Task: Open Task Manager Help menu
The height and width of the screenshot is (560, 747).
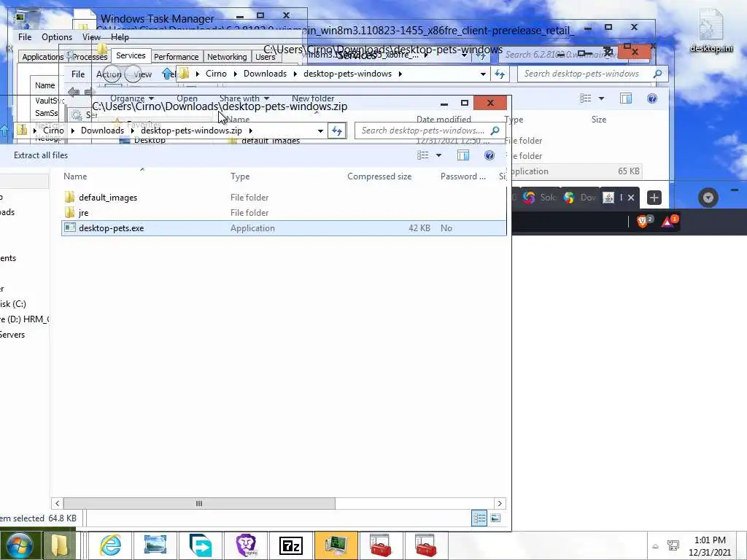Action: (x=120, y=36)
